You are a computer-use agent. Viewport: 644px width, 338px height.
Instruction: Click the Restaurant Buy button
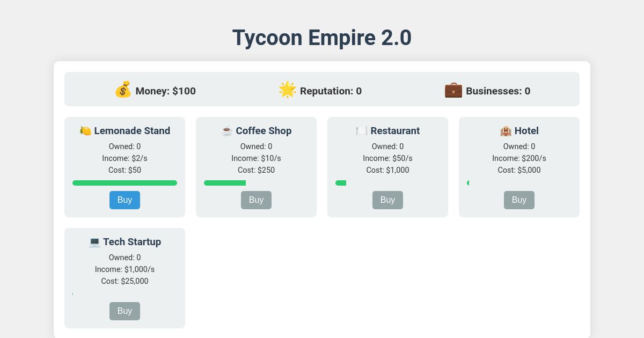tap(387, 200)
